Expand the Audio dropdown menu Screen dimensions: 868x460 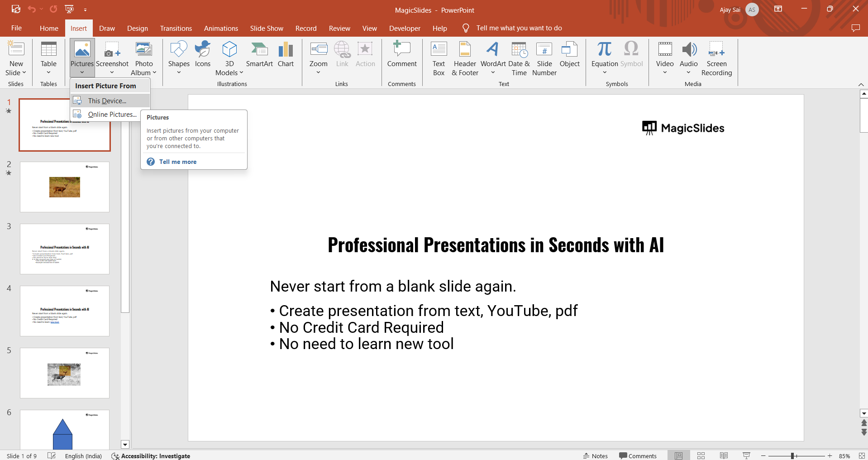click(x=688, y=72)
